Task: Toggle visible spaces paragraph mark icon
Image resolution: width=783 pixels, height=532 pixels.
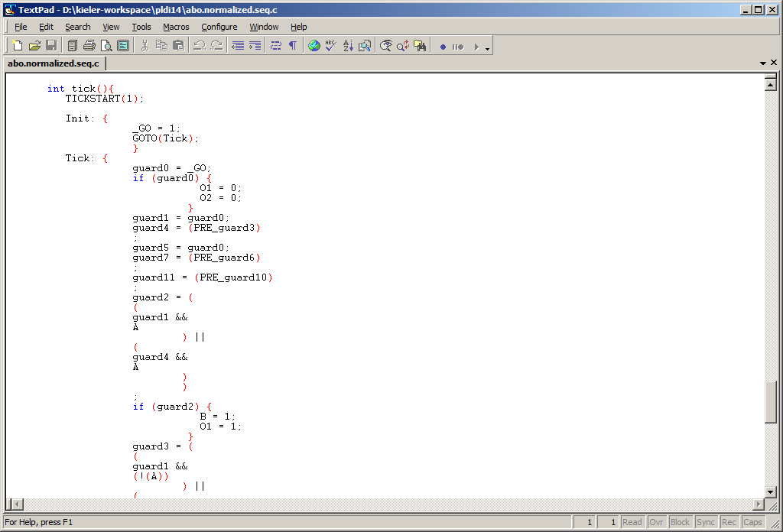Action: click(292, 46)
